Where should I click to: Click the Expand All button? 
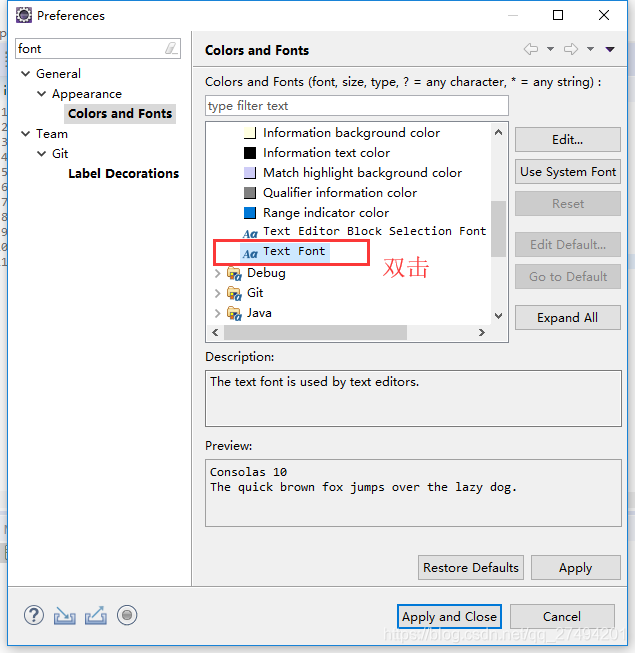pyautogui.click(x=568, y=318)
